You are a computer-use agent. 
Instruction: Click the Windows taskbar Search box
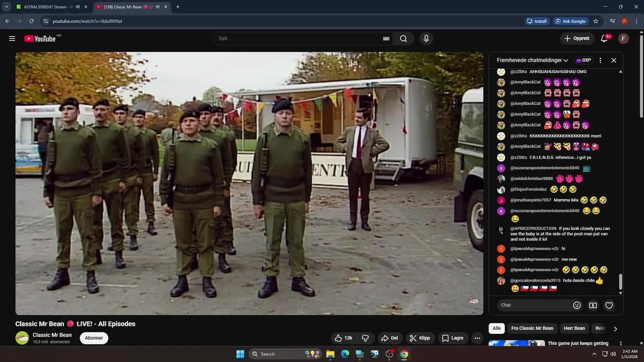click(286, 354)
